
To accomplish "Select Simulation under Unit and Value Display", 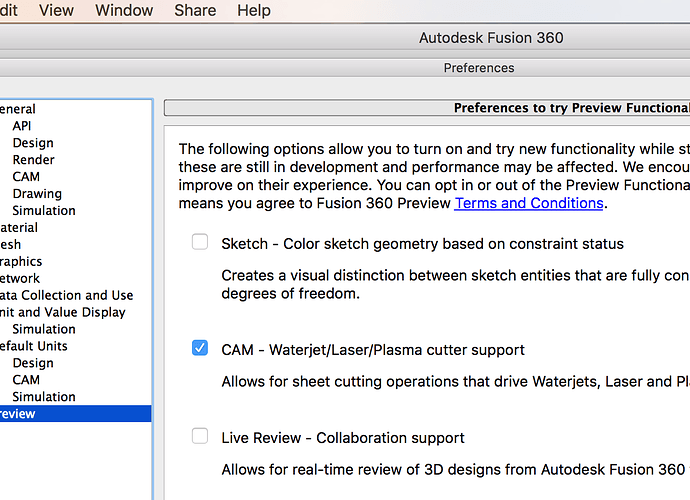I will pos(44,329).
